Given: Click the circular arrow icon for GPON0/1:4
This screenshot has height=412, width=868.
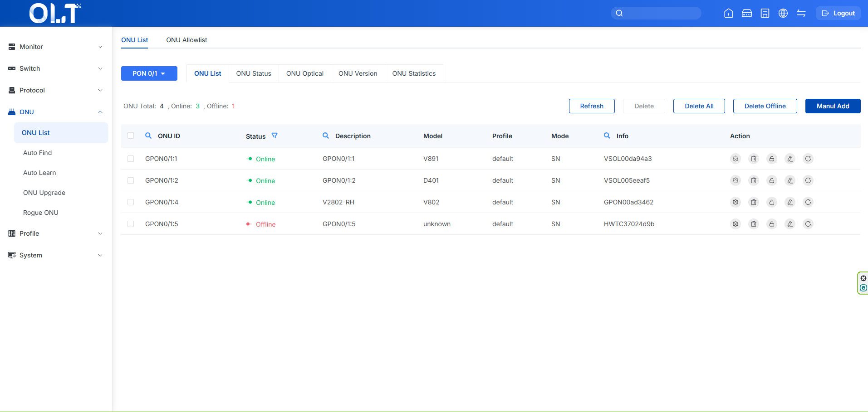Looking at the screenshot, I should [x=808, y=202].
